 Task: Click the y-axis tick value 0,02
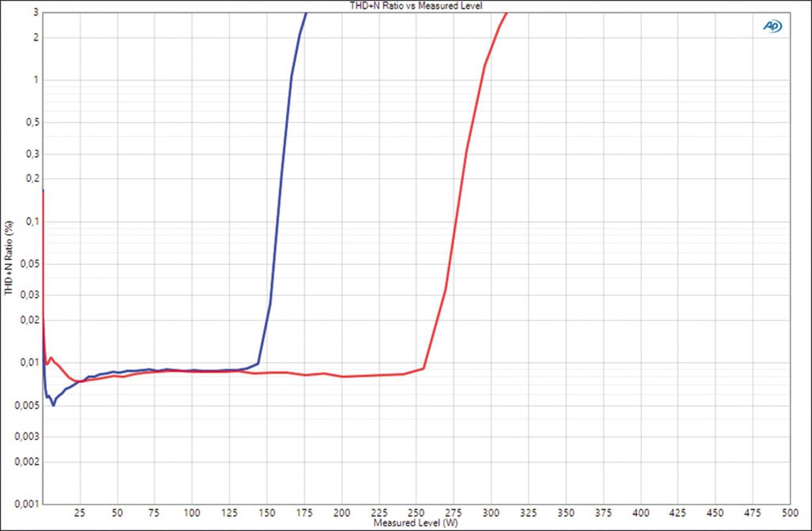[30, 320]
